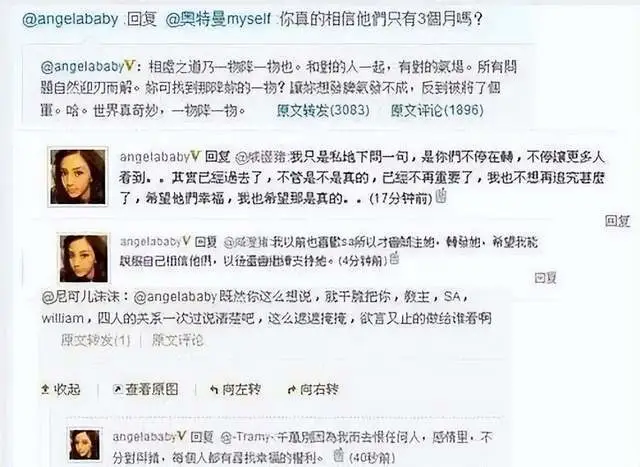
Task: Like the comment posted 40秒前
Action: (x=339, y=455)
